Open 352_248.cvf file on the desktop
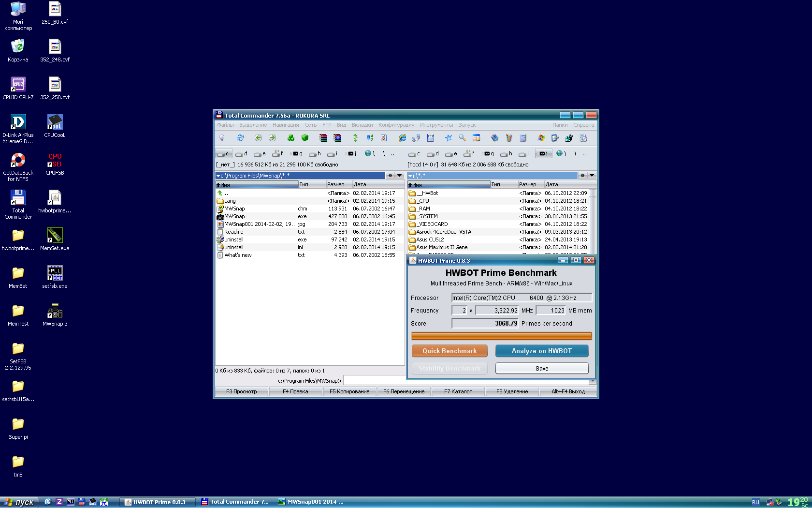 pyautogui.click(x=55, y=50)
